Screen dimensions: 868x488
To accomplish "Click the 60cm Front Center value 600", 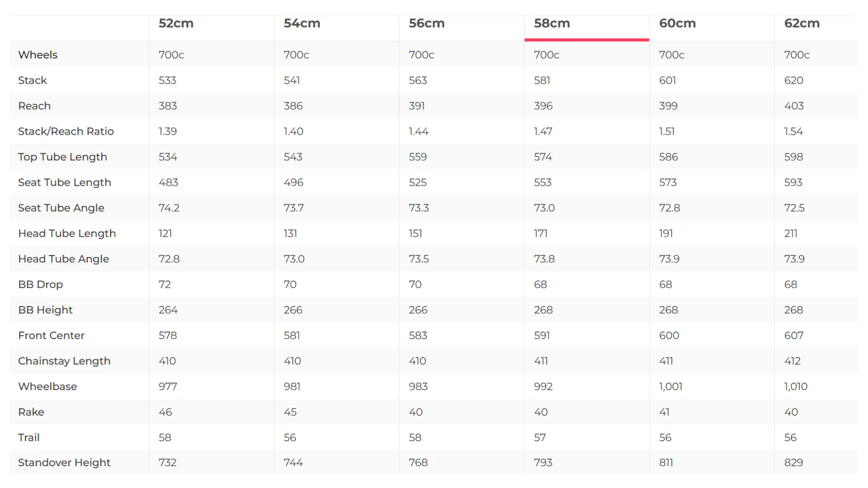I will point(669,336).
